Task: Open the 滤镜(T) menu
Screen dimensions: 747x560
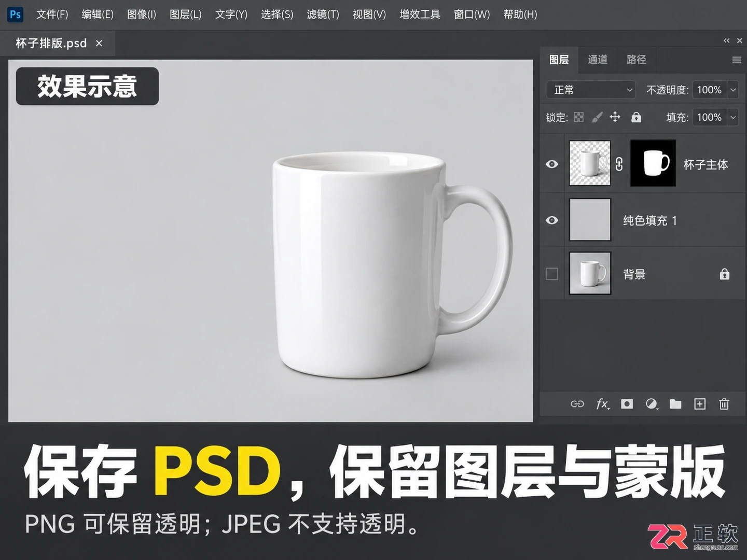Action: click(x=323, y=14)
